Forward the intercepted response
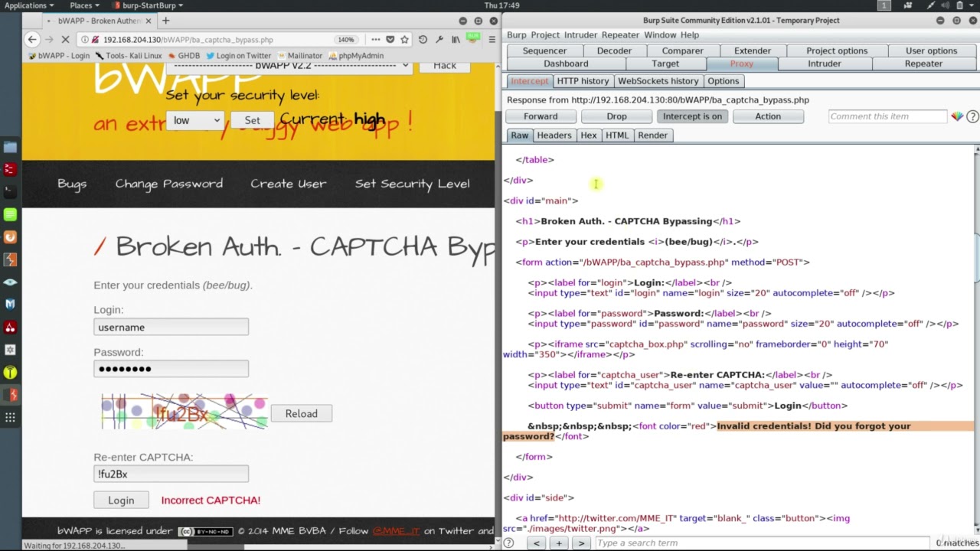 [541, 116]
